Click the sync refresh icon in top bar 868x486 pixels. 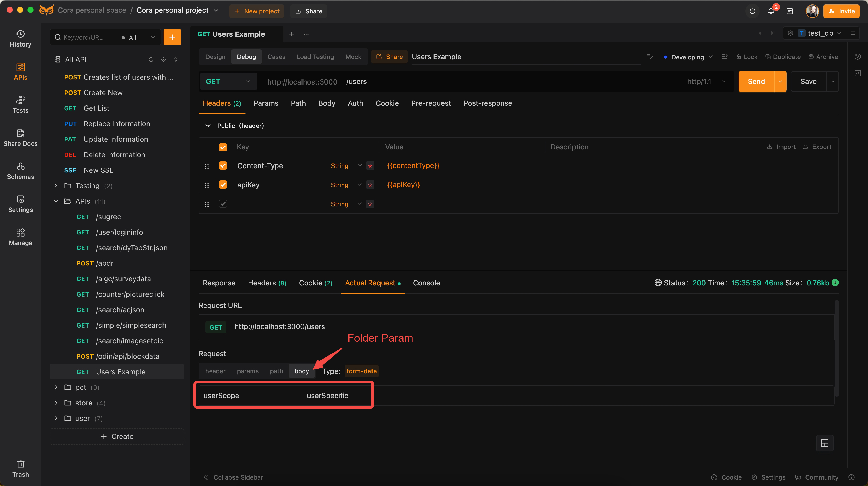tap(753, 11)
